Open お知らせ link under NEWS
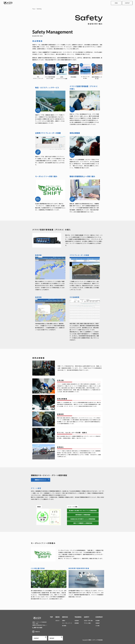 [57, 621]
